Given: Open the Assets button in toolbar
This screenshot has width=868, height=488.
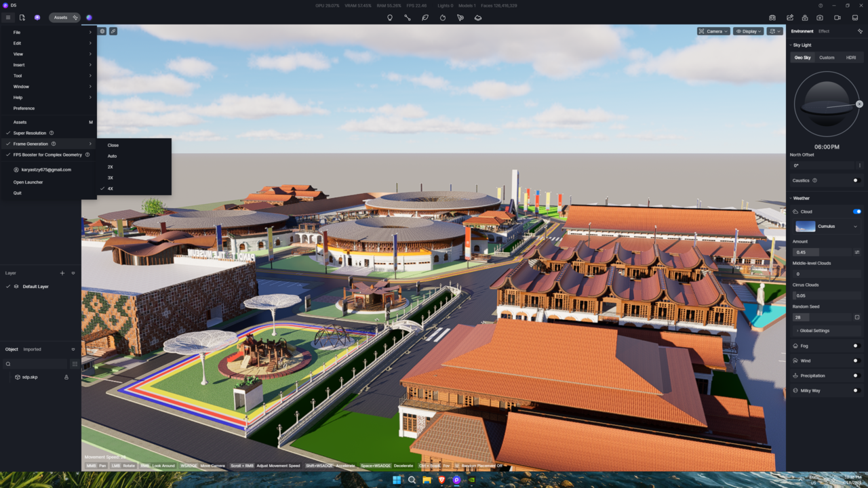Looking at the screenshot, I should (64, 18).
